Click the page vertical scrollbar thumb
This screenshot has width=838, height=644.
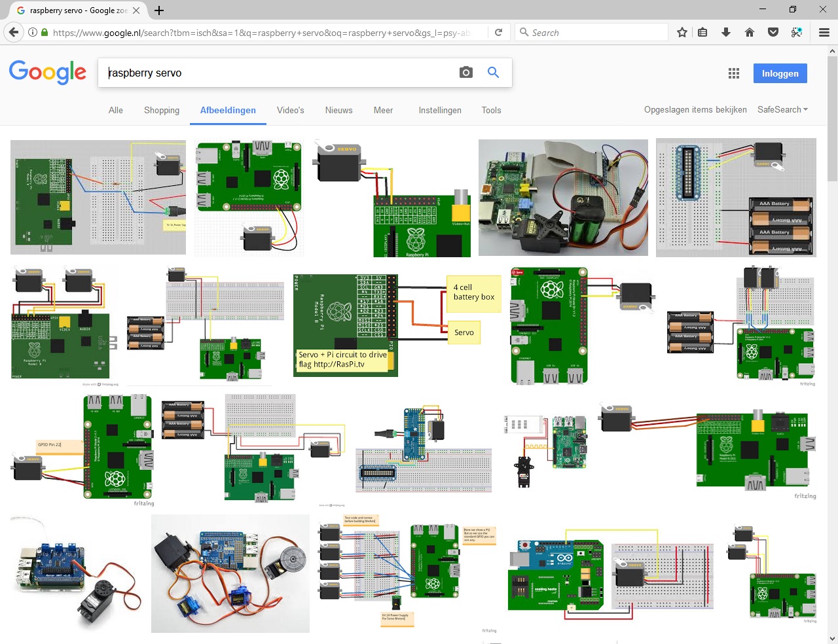tap(832, 118)
